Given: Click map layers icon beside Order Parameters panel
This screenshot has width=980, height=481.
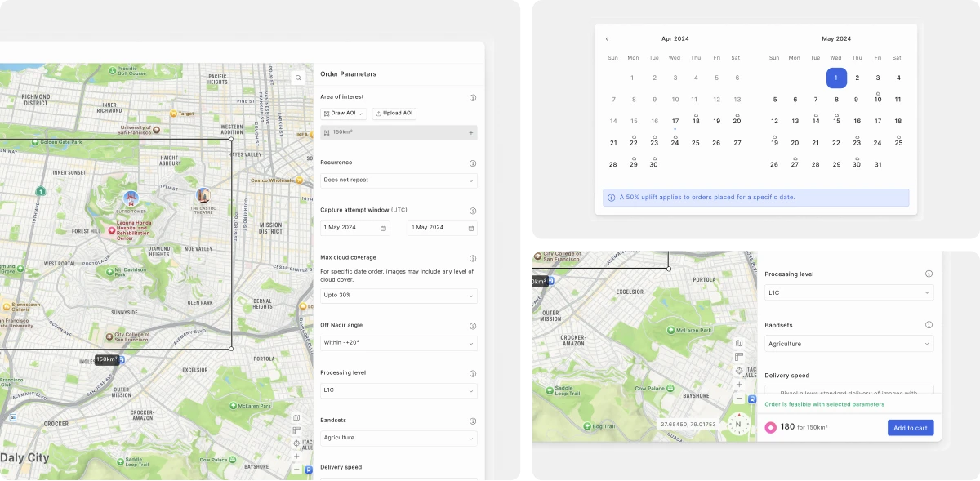Looking at the screenshot, I should pyautogui.click(x=296, y=417).
